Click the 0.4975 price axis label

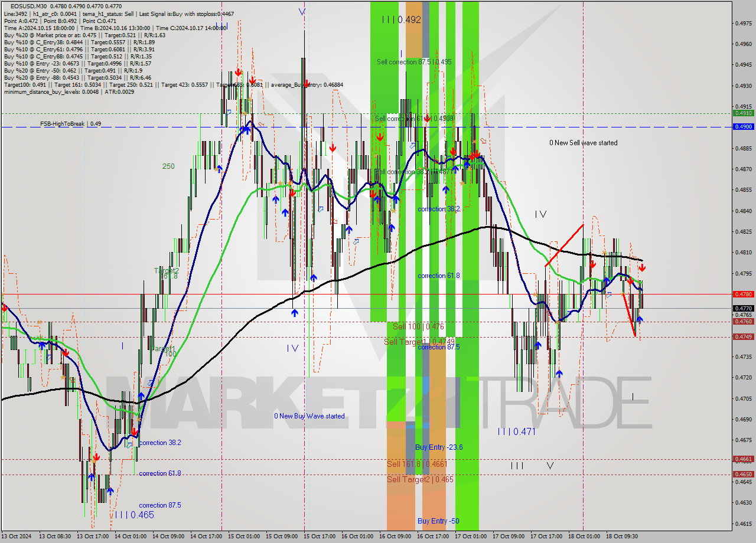[x=743, y=24]
